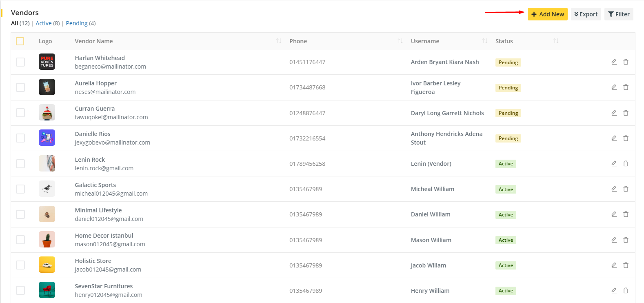
Task: Sort the table by Status column
Action: [x=556, y=41]
